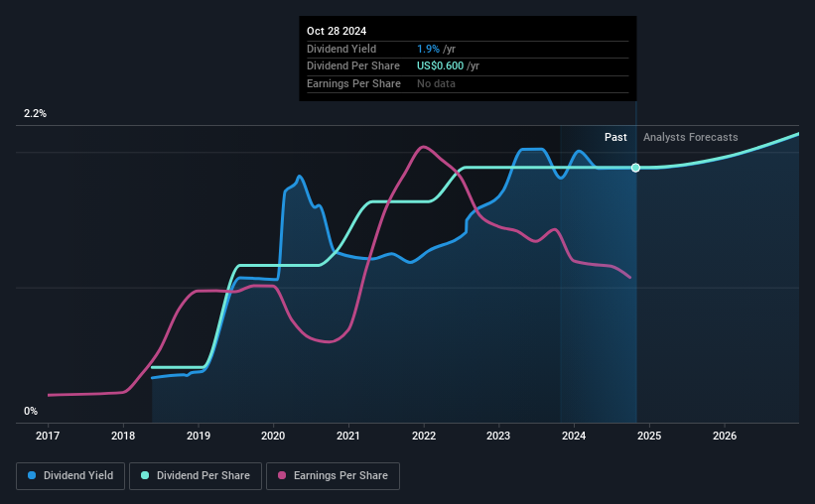Click the No data earnings value
815x504 pixels.
point(436,83)
